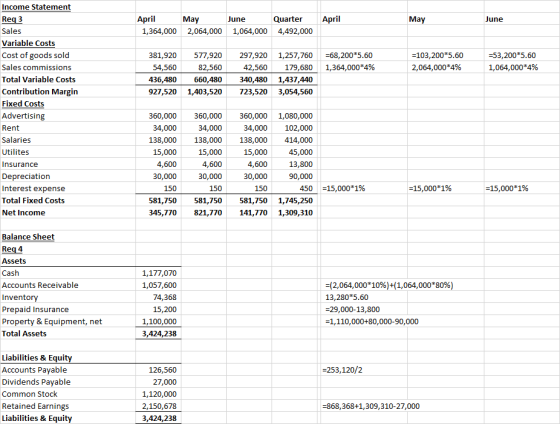
Task: Click the 'Req 4' label cell
Action: (x=12, y=249)
